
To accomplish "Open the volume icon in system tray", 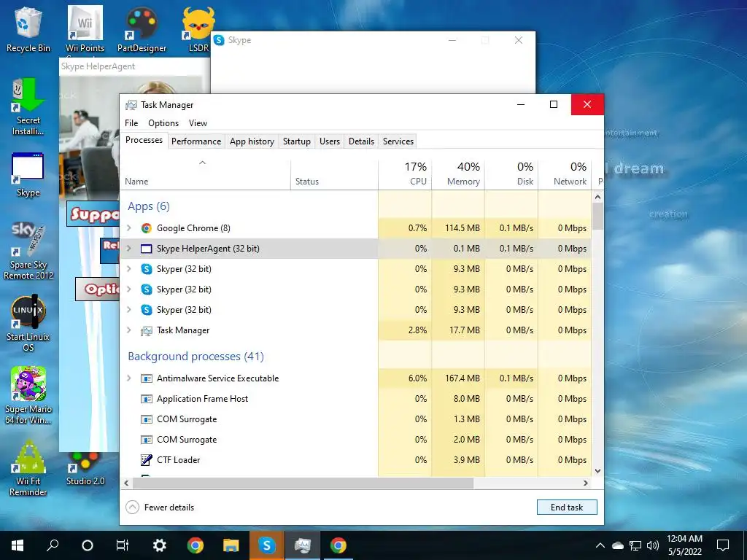I will [653, 545].
